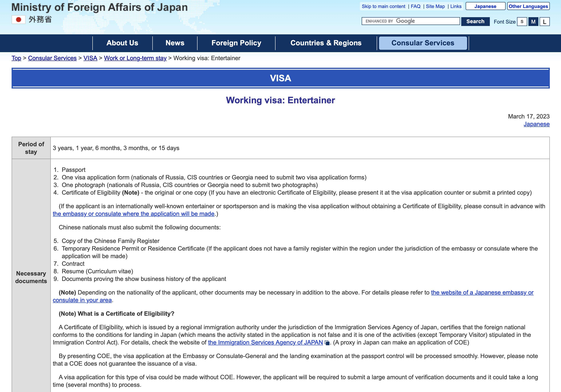Open the Site Map link

[x=435, y=6]
